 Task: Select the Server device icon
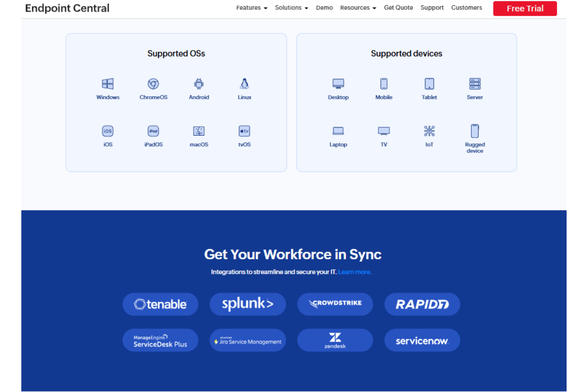pyautogui.click(x=475, y=84)
